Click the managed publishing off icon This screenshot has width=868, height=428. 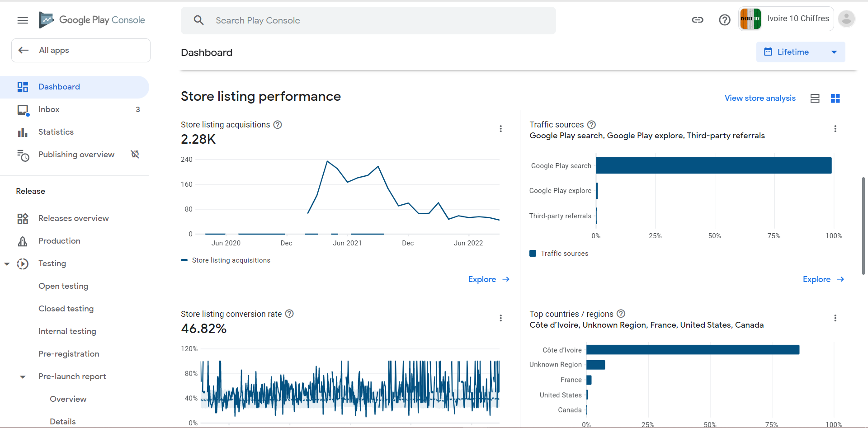coord(135,155)
